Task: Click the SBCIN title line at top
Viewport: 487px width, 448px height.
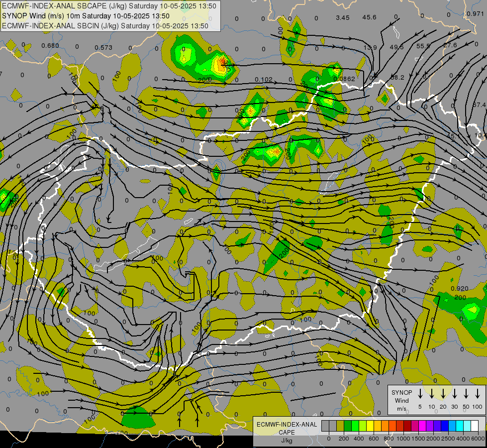Action: [x=105, y=26]
